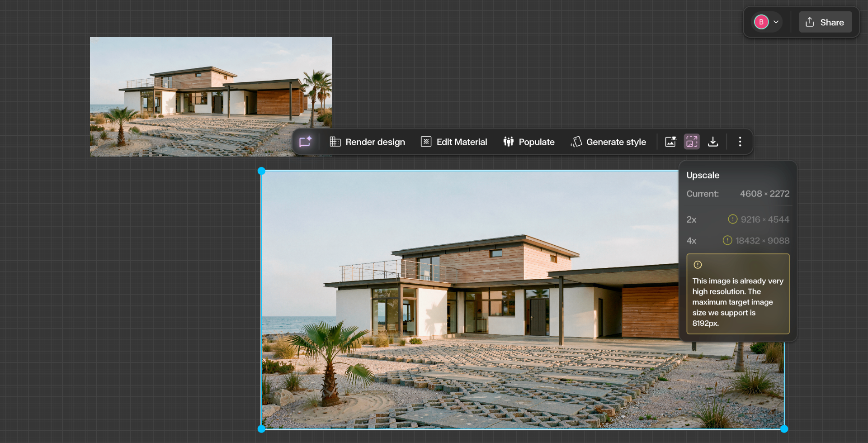Expand the account chevron next to avatar
The image size is (868, 443).
coord(776,22)
